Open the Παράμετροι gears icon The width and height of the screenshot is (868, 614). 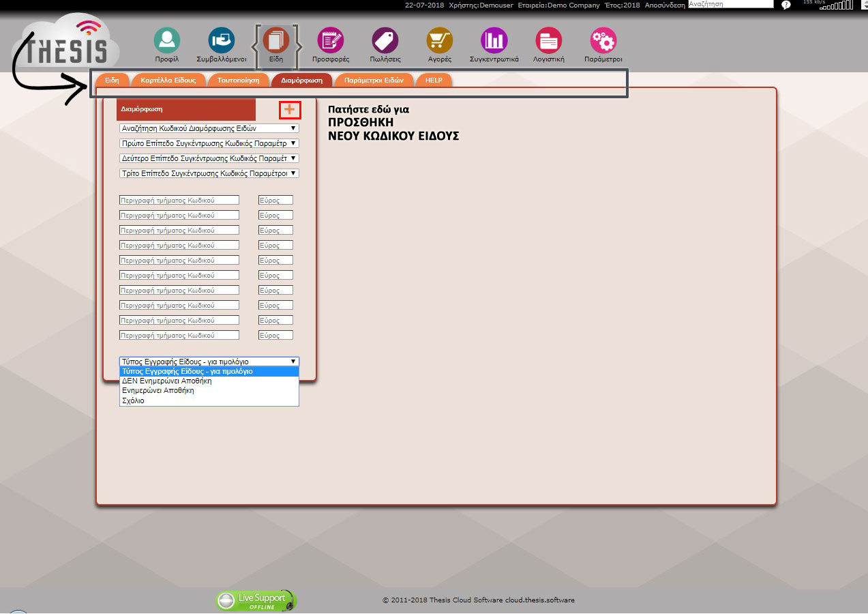pyautogui.click(x=603, y=41)
